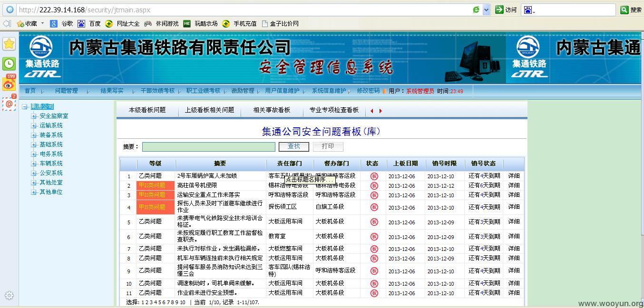Open the mail @ sidebar icon

(x=9, y=104)
